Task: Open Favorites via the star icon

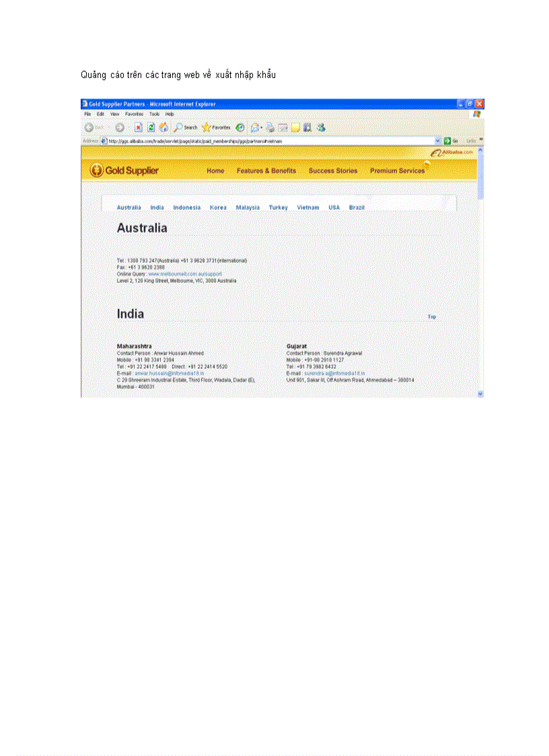Action: coord(206,127)
